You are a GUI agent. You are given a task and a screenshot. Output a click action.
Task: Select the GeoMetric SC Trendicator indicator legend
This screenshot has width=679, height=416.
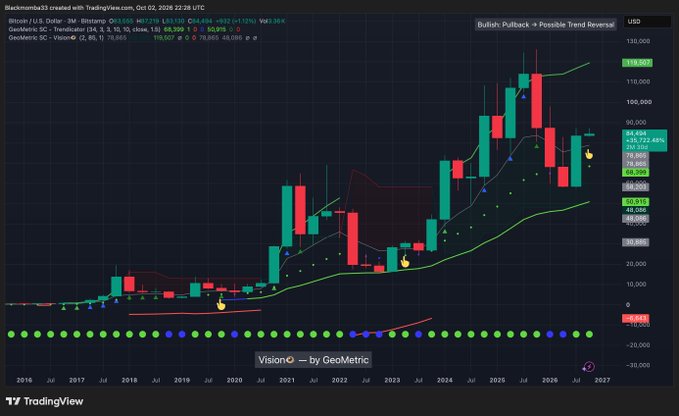tap(84, 29)
